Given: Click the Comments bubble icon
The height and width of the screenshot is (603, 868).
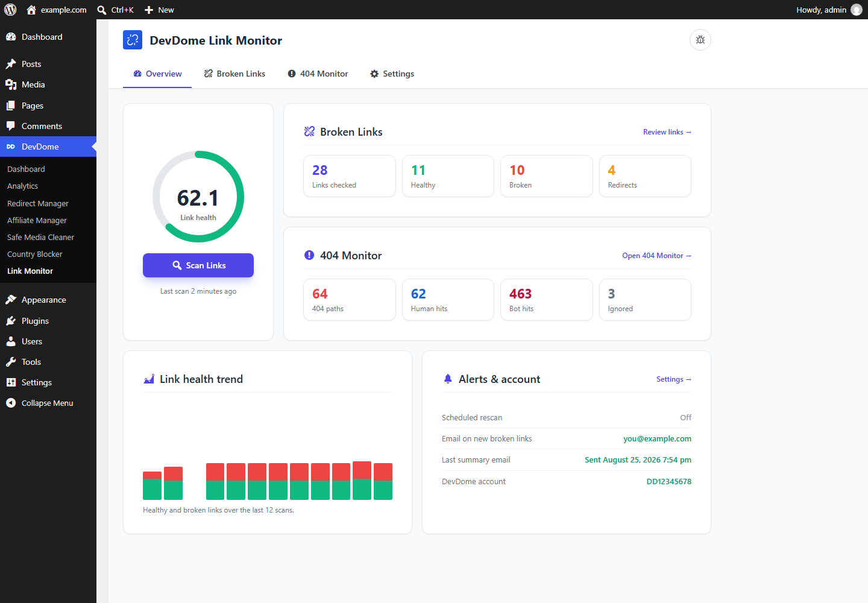Looking at the screenshot, I should [x=11, y=126].
